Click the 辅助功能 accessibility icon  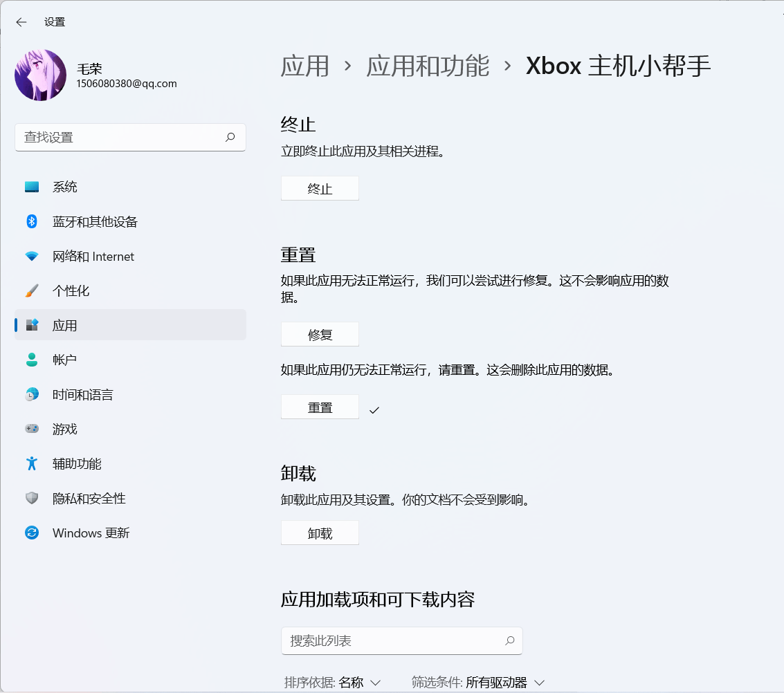point(32,463)
